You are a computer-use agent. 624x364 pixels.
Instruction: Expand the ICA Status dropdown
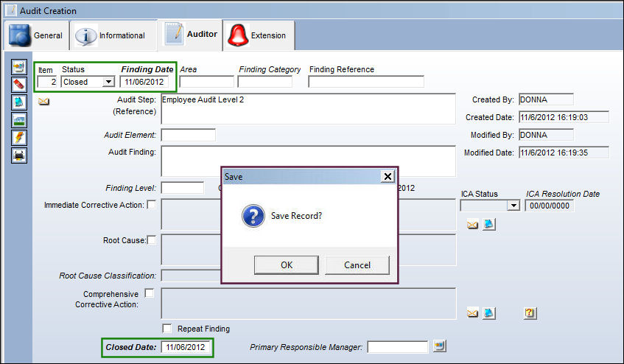(513, 206)
